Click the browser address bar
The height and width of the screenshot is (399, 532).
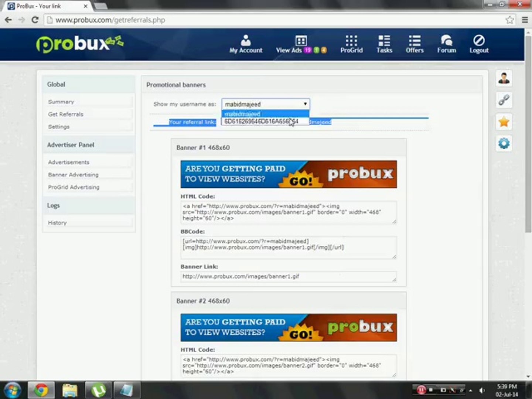tap(273, 20)
